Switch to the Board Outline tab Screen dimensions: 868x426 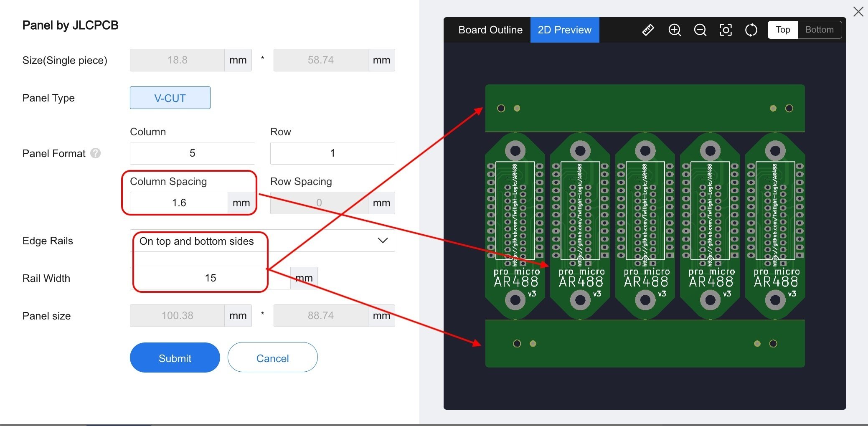pos(490,30)
